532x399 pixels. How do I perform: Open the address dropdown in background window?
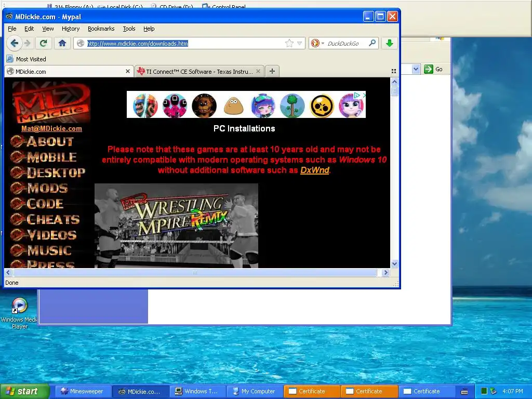416,69
